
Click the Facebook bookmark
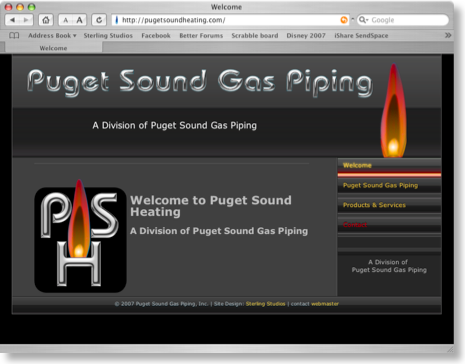[x=156, y=35]
